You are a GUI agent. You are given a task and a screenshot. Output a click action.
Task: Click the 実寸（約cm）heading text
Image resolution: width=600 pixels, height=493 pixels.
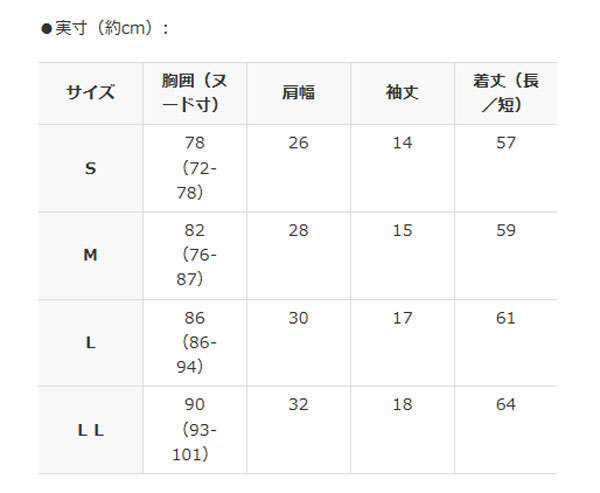[x=105, y=28]
